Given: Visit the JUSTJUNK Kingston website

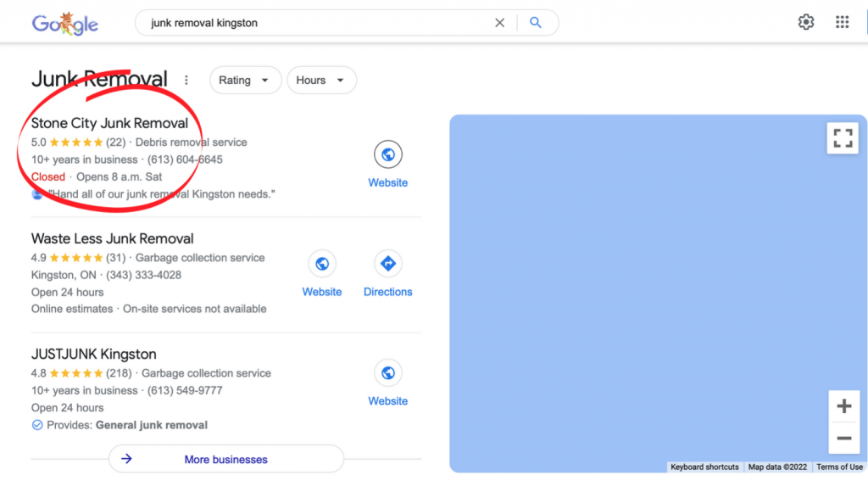Looking at the screenshot, I should [x=388, y=383].
